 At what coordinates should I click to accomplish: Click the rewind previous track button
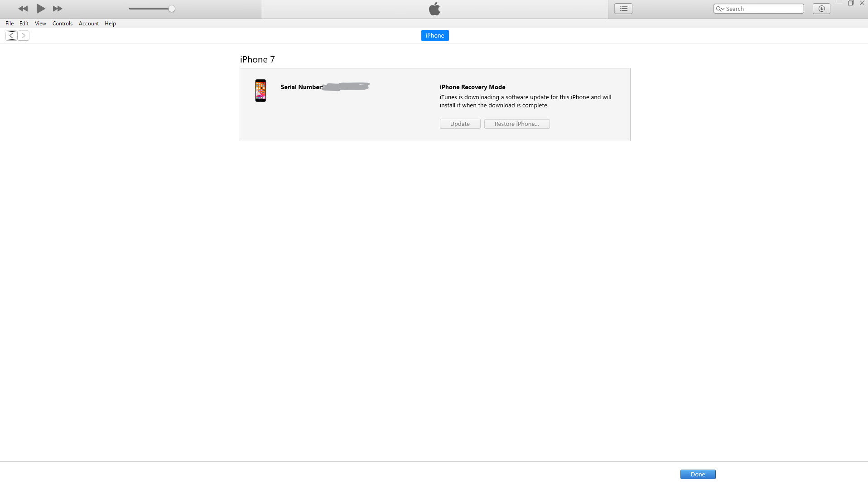coord(23,9)
